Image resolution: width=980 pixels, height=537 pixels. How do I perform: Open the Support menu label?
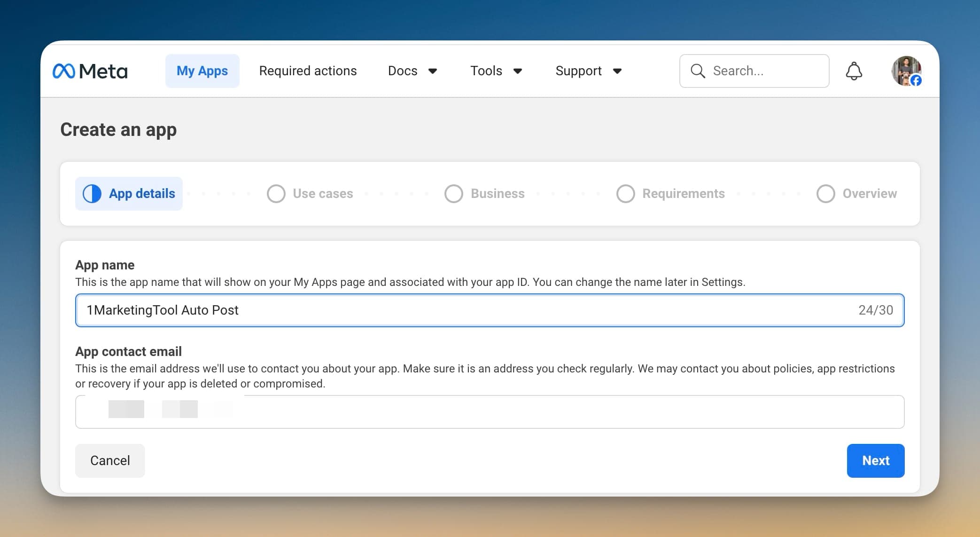point(578,71)
